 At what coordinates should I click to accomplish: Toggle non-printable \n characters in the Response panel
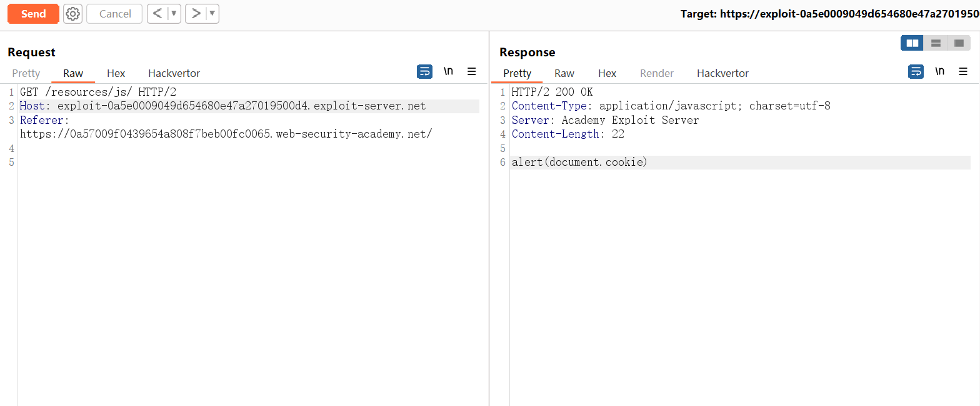tap(939, 71)
